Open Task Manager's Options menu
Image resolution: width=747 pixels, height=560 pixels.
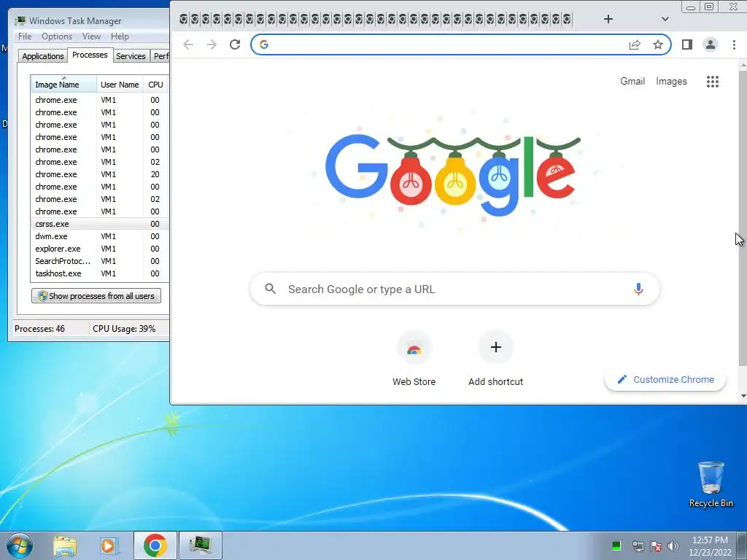57,36
